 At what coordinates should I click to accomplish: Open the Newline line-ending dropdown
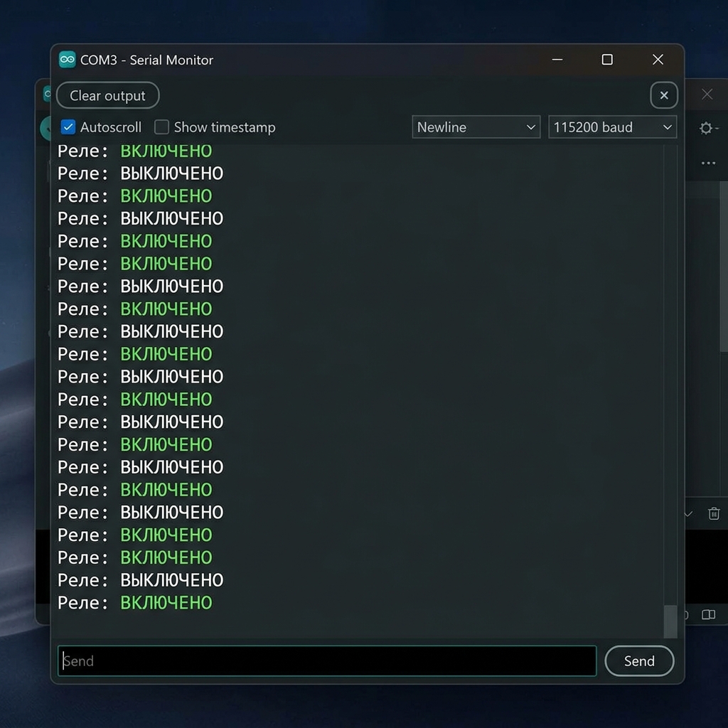click(x=476, y=127)
